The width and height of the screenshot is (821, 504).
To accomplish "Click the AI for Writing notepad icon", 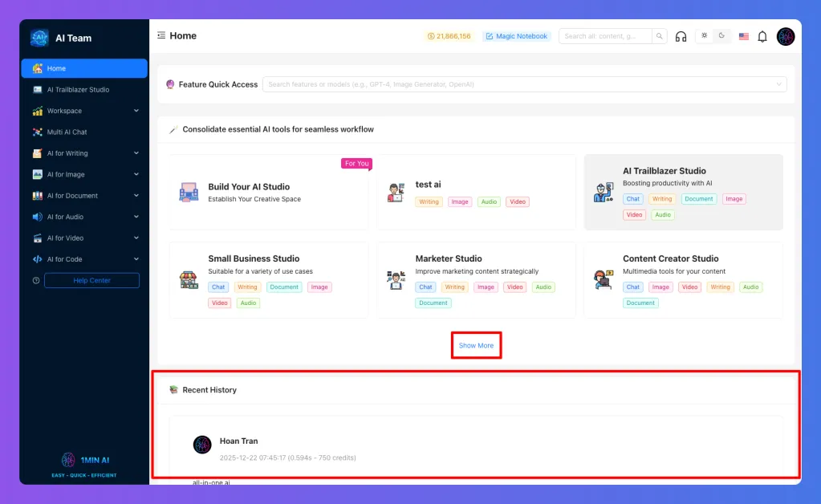I will click(37, 153).
